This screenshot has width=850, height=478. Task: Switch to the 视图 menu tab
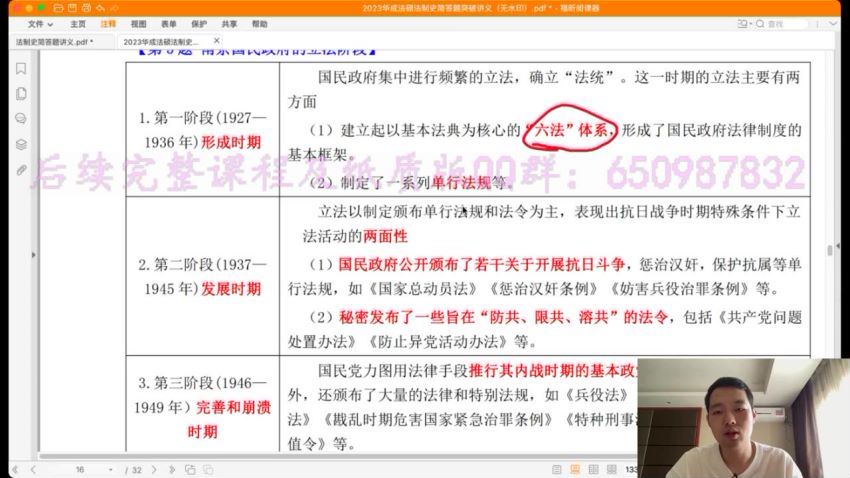click(138, 23)
